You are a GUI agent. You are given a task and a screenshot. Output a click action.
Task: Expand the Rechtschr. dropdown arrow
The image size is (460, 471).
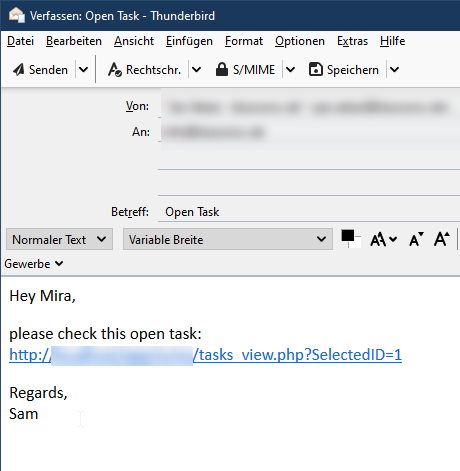197,70
